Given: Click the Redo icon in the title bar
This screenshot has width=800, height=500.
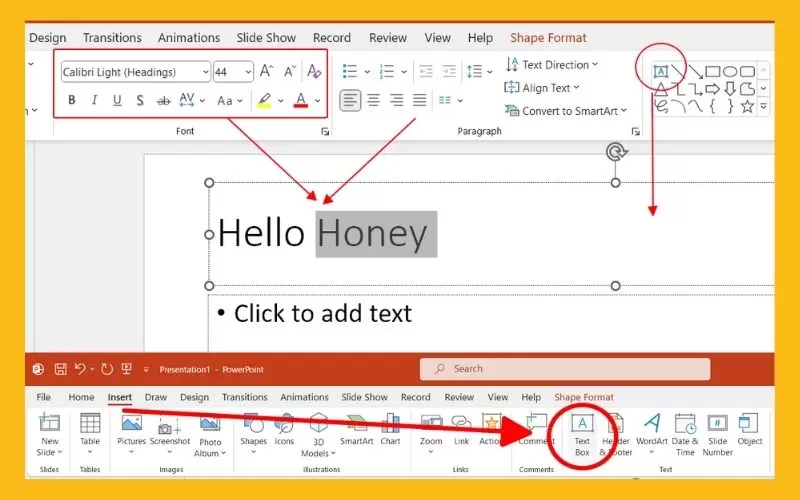Looking at the screenshot, I should (107, 369).
